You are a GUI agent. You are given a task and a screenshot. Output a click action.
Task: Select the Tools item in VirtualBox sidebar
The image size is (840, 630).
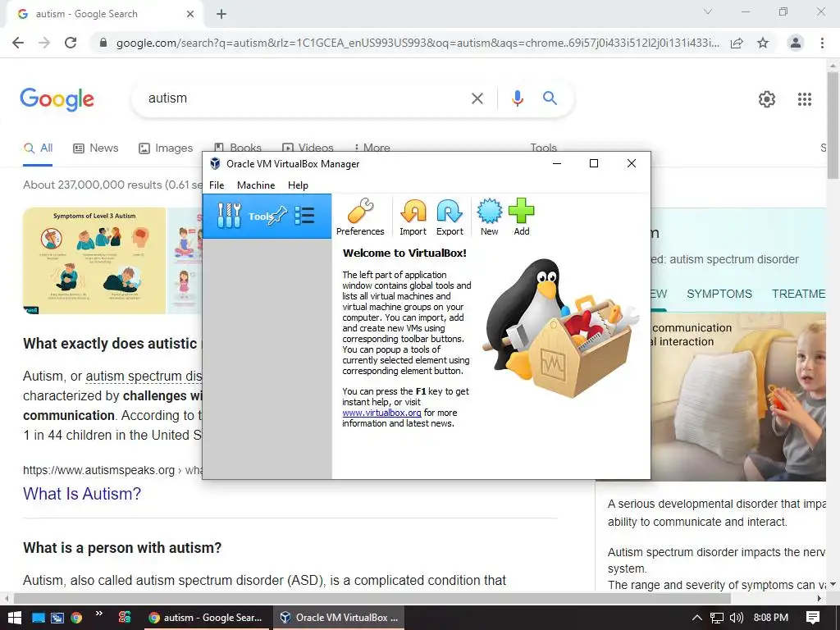267,216
